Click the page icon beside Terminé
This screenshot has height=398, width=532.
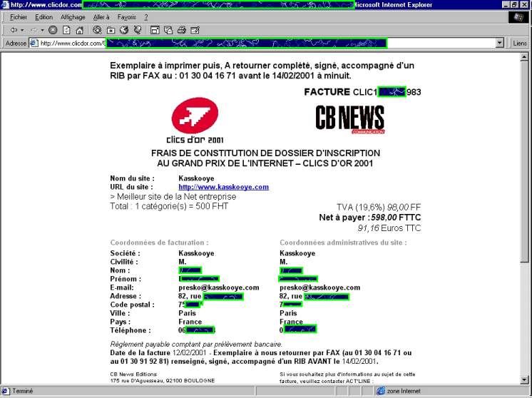point(6,391)
